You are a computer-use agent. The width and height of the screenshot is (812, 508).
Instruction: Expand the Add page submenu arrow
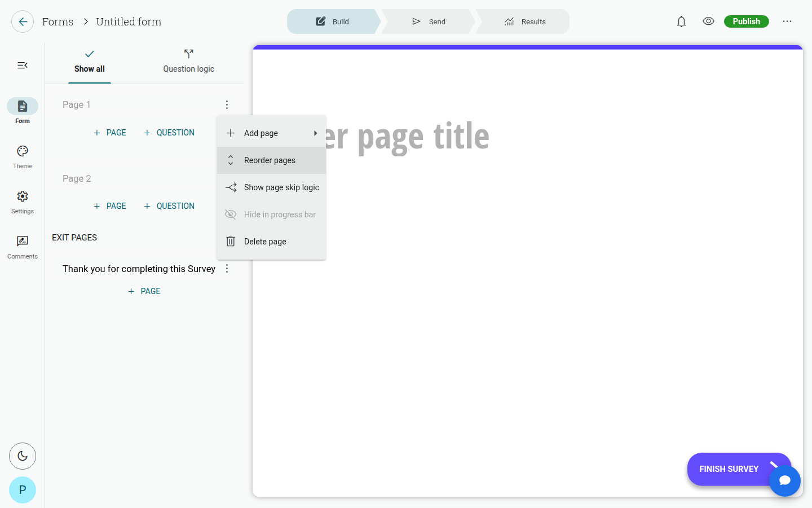coord(315,133)
